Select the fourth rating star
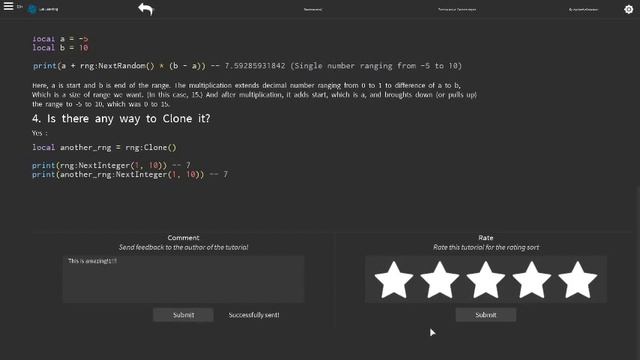The width and height of the screenshot is (640, 360). [x=531, y=280]
